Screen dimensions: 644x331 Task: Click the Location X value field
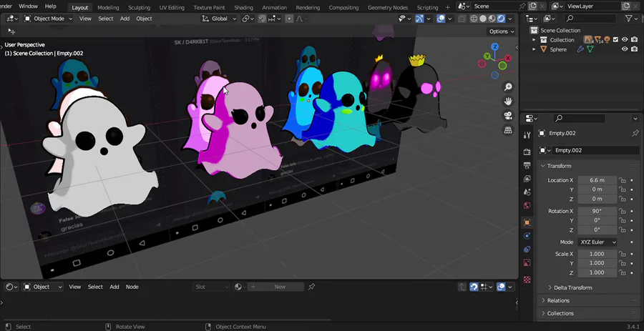597,180
